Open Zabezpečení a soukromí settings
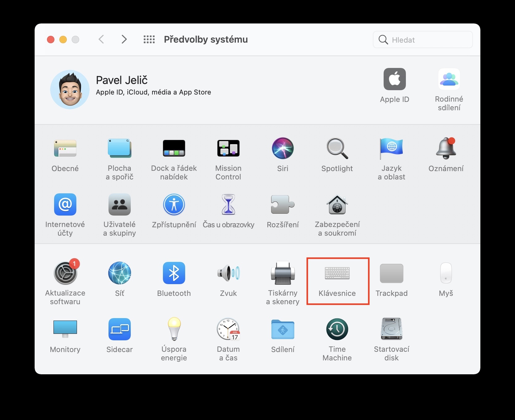515x420 pixels. [x=337, y=216]
